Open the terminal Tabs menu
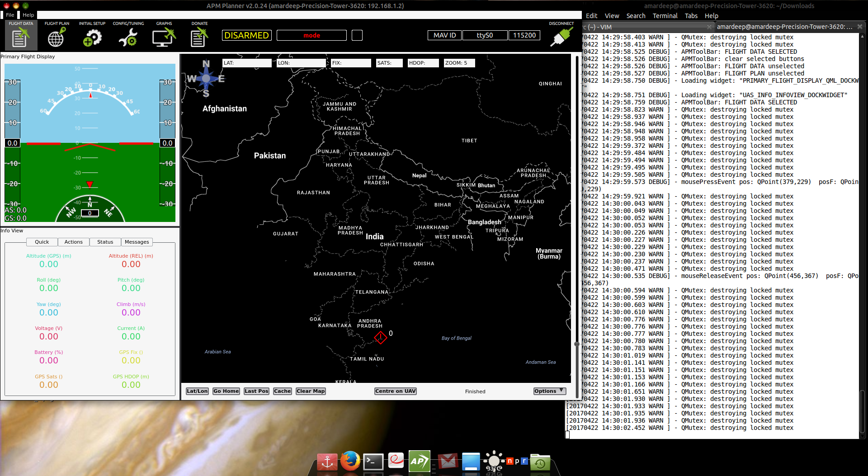This screenshot has width=868, height=476. 691,16
